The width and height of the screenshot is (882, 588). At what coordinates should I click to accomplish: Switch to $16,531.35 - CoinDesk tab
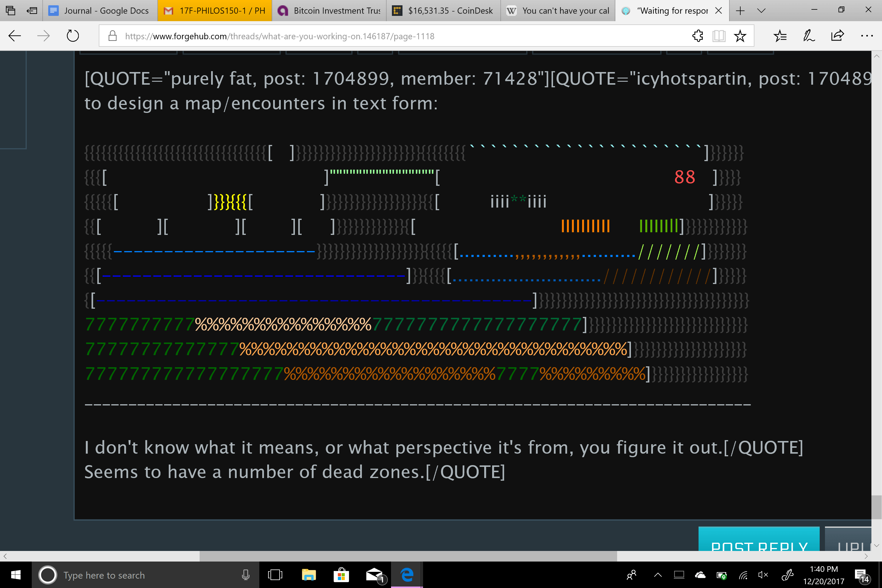pos(444,11)
